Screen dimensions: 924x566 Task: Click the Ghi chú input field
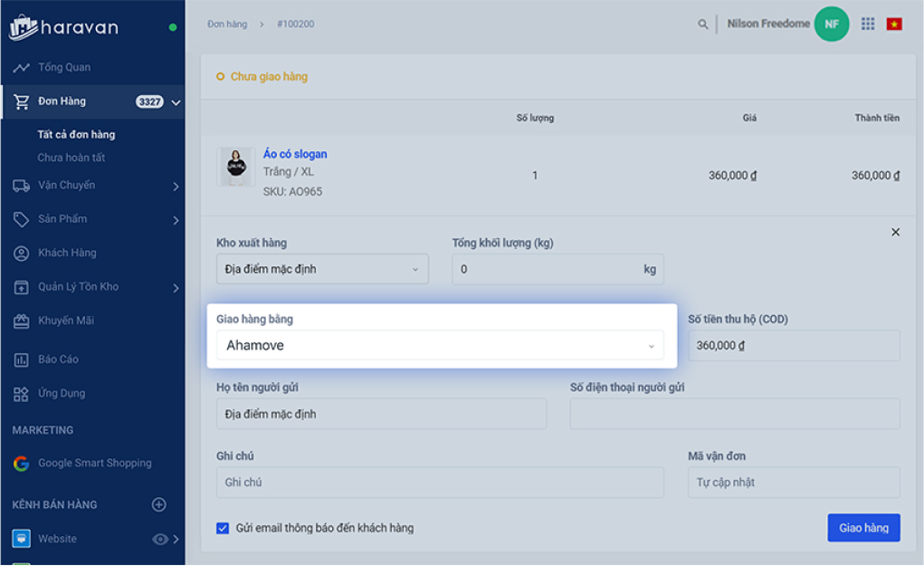pyautogui.click(x=440, y=483)
